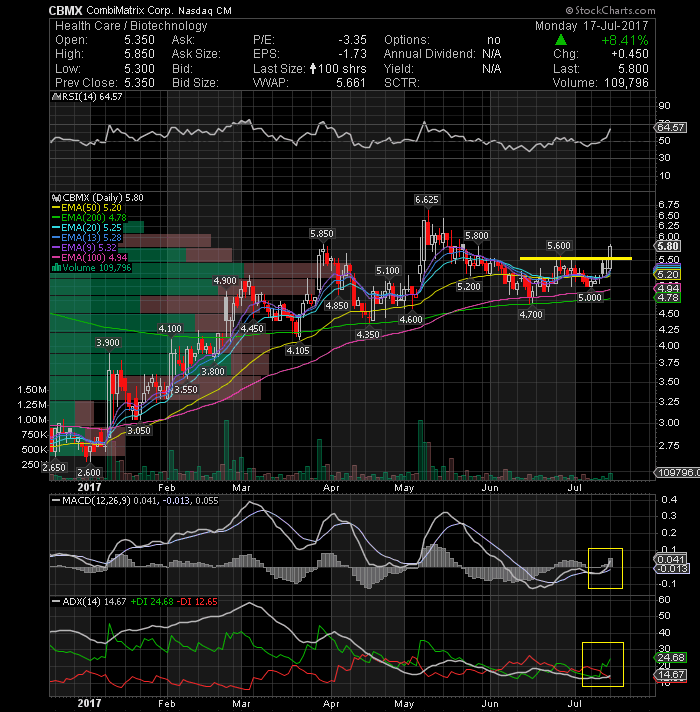
Task: Click the candlestick icon next to CBMX (Daily)
Action: [x=56, y=198]
